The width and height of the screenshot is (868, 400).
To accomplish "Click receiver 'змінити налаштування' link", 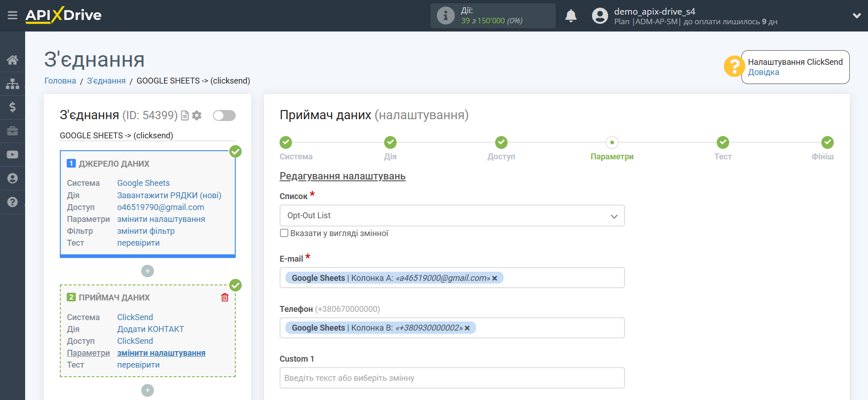I will coord(161,353).
